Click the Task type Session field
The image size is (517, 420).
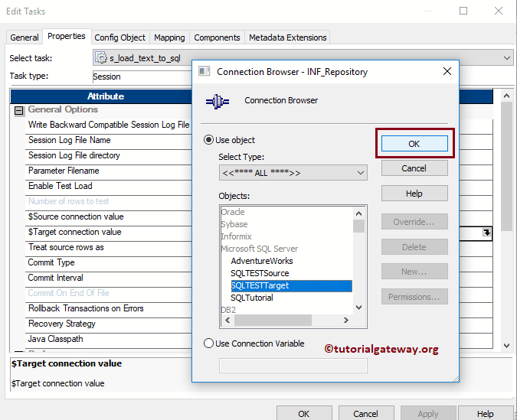coord(142,77)
